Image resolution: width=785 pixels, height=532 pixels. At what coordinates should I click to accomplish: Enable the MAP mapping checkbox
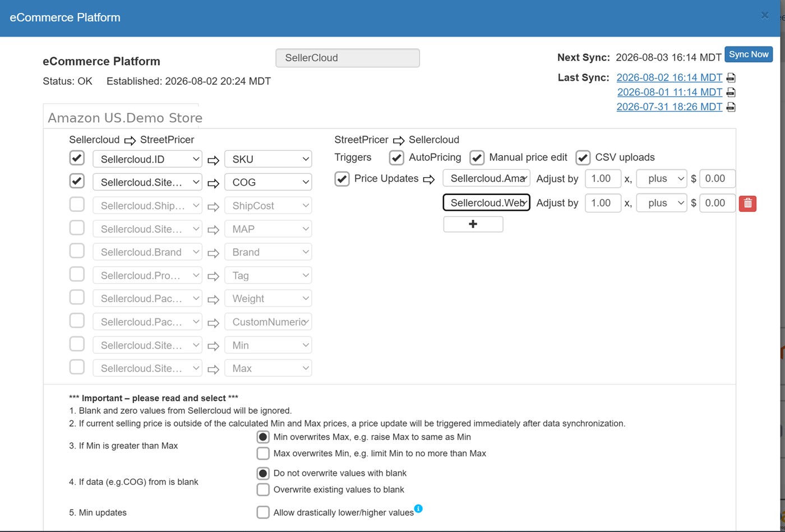tap(77, 228)
